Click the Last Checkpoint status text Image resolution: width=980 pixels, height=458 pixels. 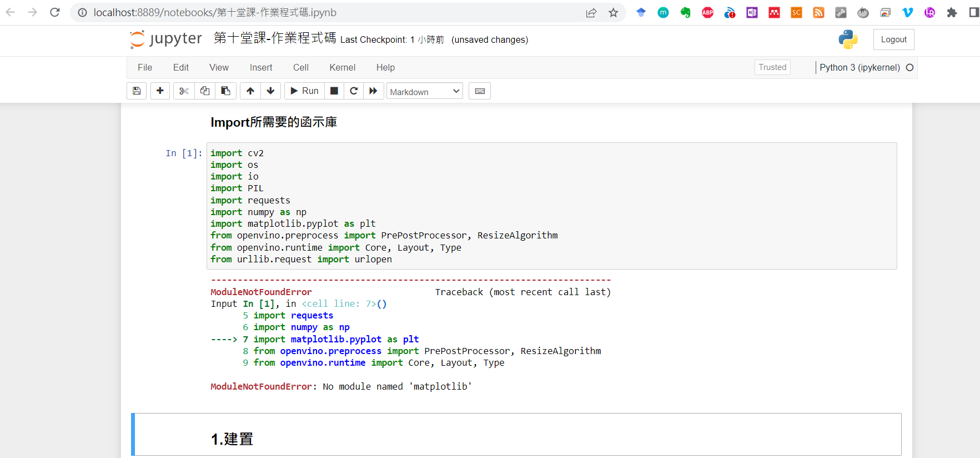(392, 39)
